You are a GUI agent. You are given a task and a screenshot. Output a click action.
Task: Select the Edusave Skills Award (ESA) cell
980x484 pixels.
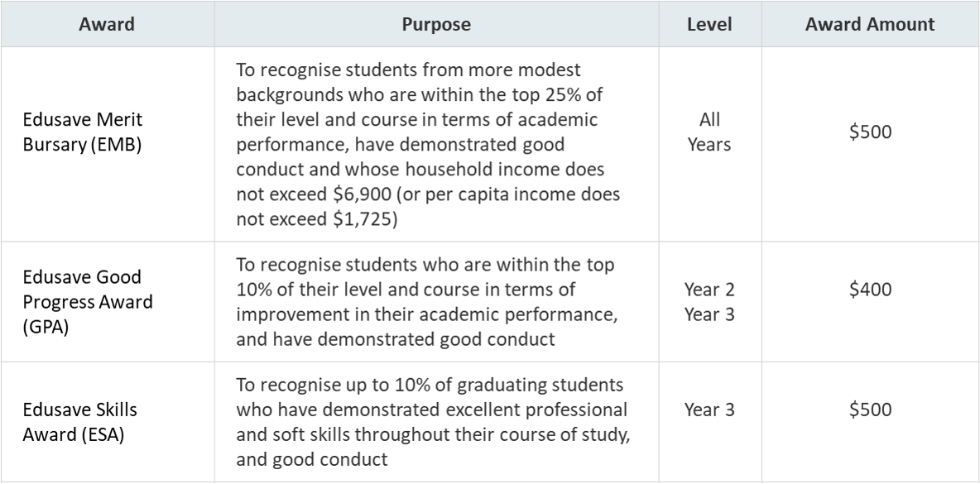(x=107, y=422)
